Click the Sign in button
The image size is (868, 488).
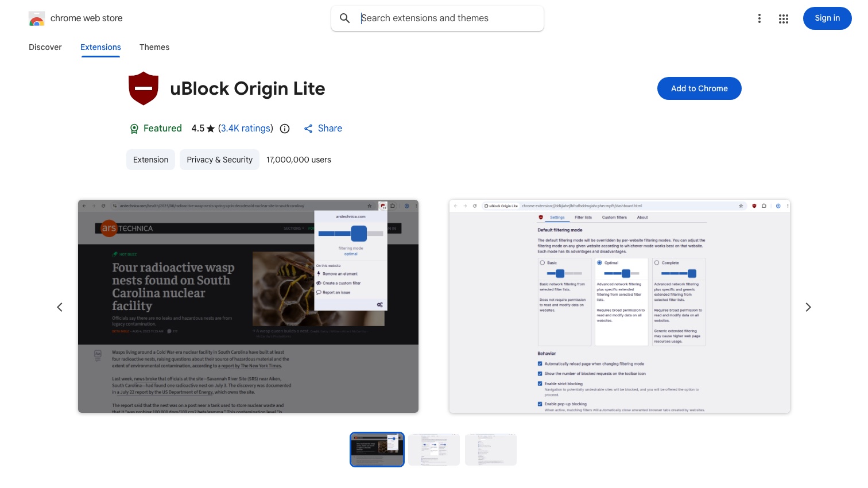(827, 18)
